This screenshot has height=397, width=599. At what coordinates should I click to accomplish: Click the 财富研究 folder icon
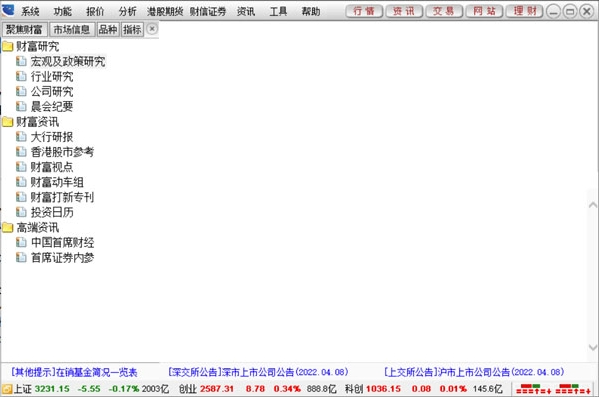point(8,47)
